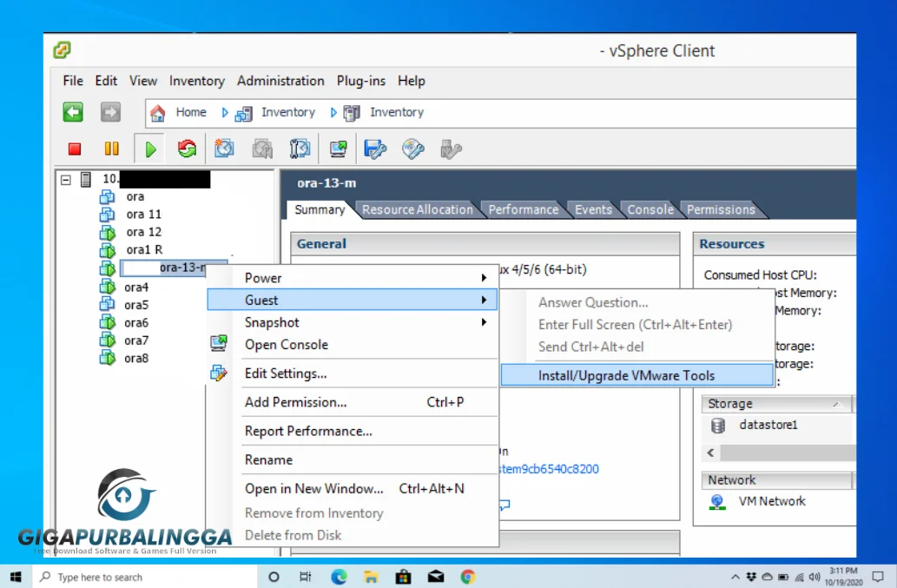The width and height of the screenshot is (897, 588).
Task: Click the green Power On play button
Action: pos(150,150)
